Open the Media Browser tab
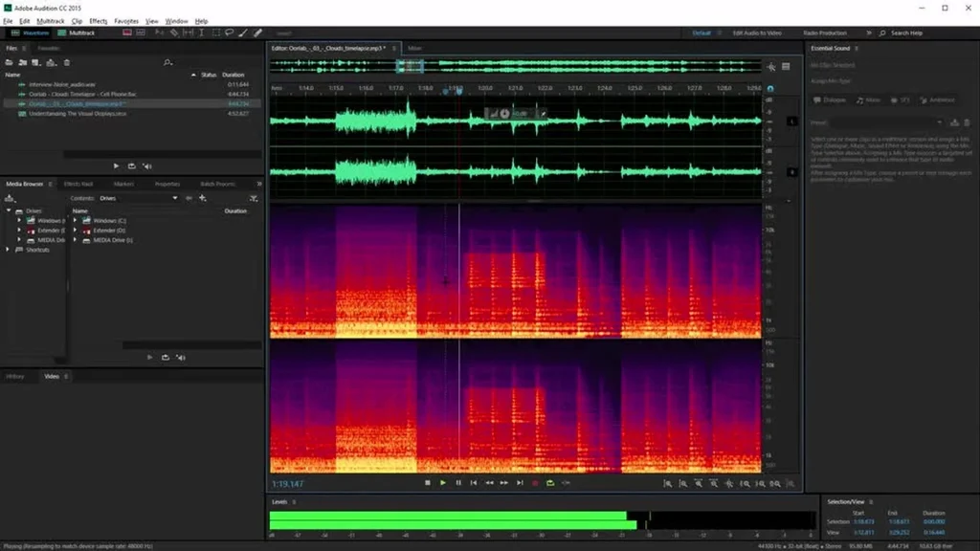Screen dimensions: 980x551 click(24, 185)
